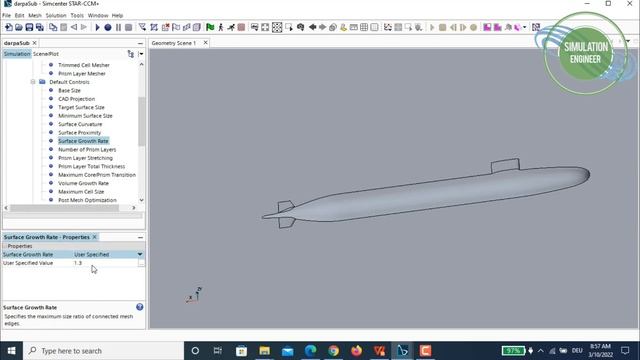
Task: Select the Trimmed Cell Mesher node
Action: click(84, 65)
